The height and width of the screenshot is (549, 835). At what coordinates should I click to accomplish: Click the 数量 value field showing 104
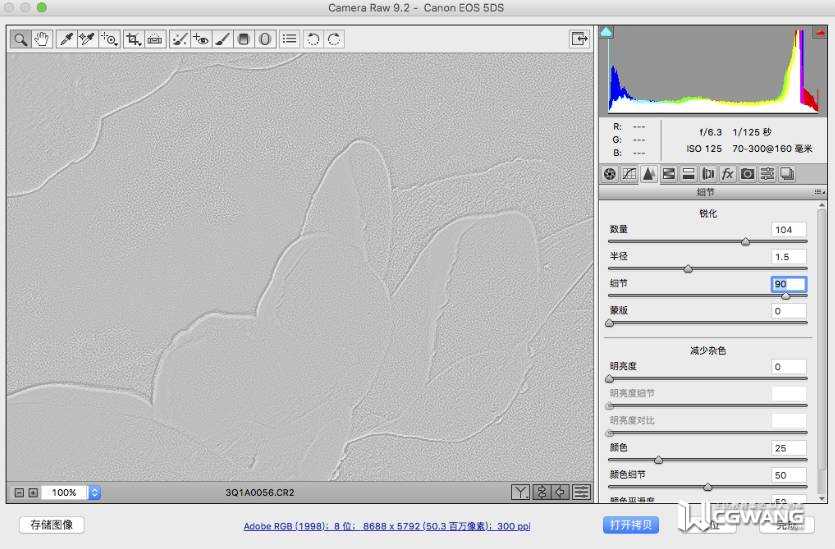pos(789,230)
